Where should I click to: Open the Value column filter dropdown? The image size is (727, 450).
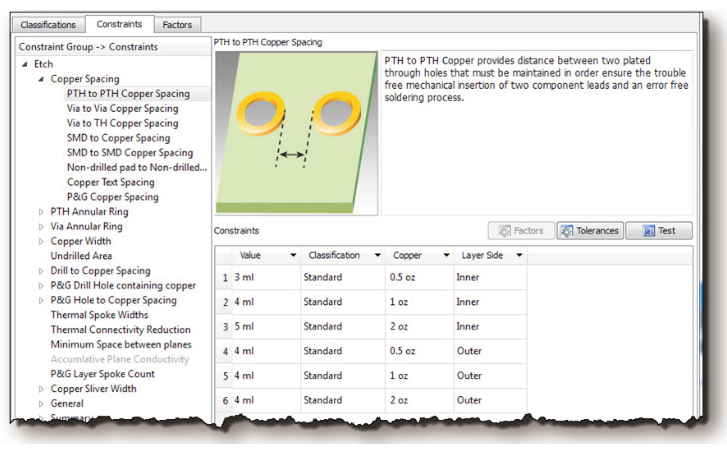[x=292, y=256]
